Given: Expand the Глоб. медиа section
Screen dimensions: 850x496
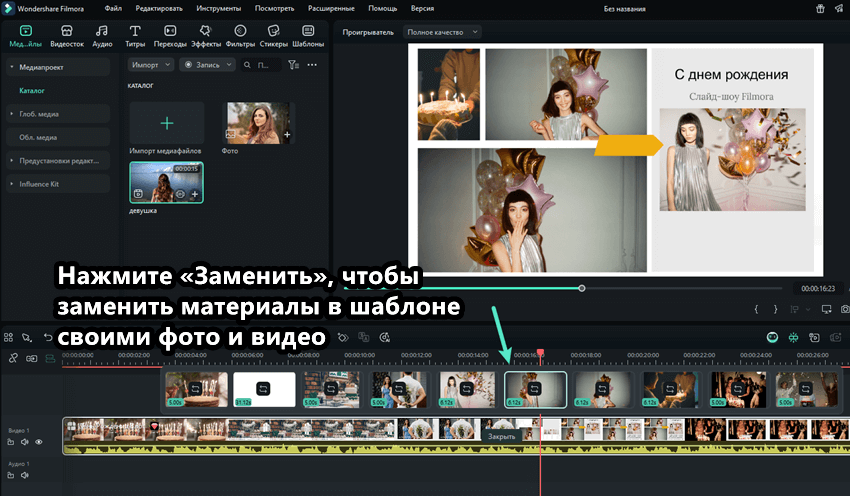Looking at the screenshot, I should [59, 114].
